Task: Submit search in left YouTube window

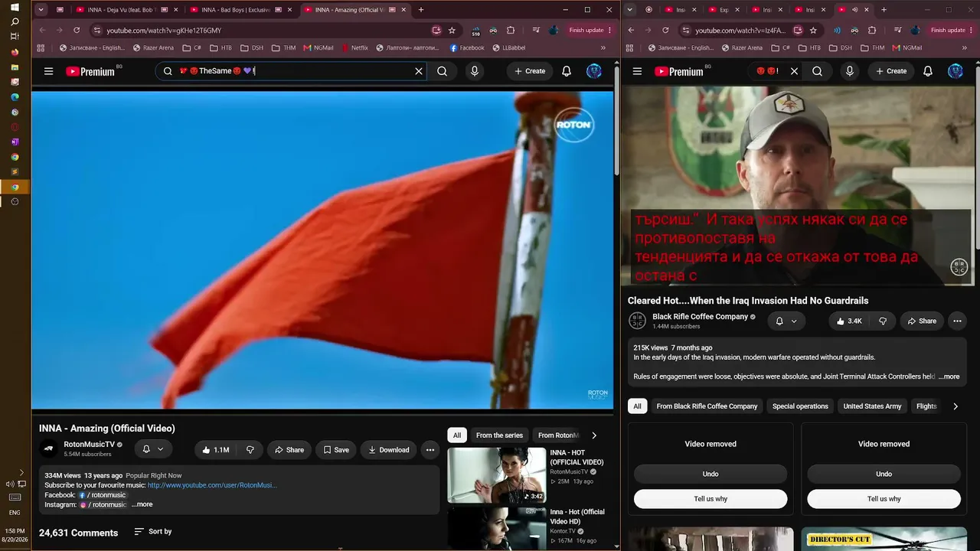Action: coord(442,71)
